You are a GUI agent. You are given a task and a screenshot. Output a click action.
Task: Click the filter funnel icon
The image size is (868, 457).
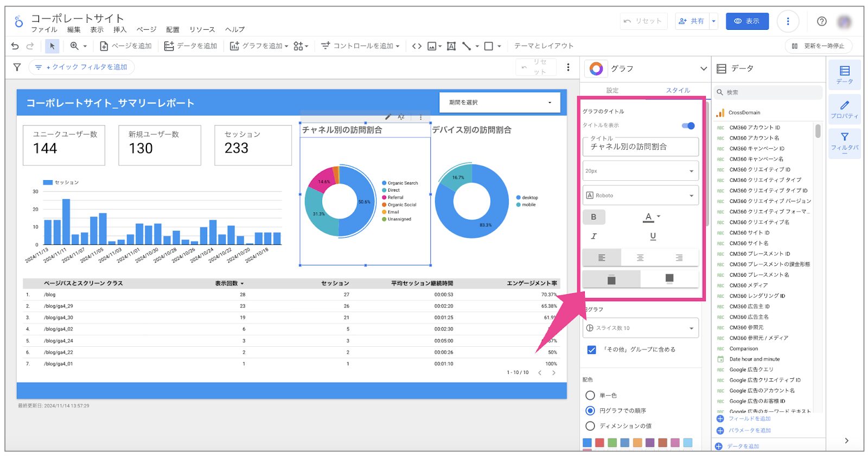pyautogui.click(x=17, y=67)
